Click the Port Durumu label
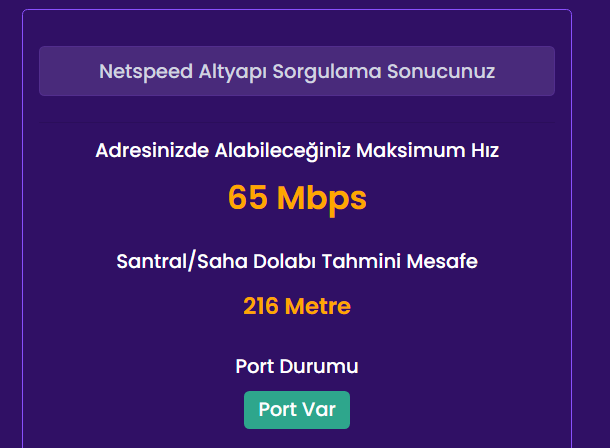This screenshot has height=448, width=610. [x=297, y=367]
